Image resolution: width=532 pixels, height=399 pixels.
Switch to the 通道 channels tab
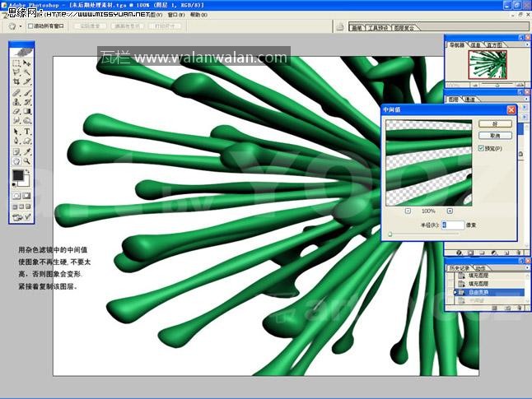[469, 100]
